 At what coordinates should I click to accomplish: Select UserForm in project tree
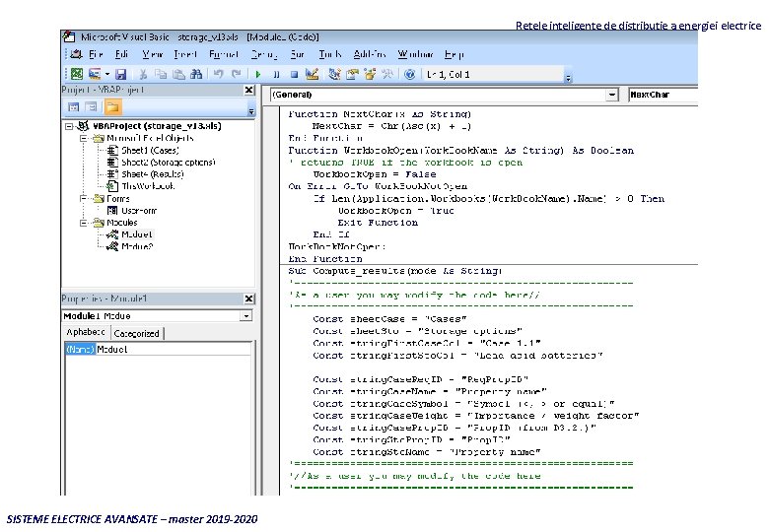pyautogui.click(x=139, y=211)
